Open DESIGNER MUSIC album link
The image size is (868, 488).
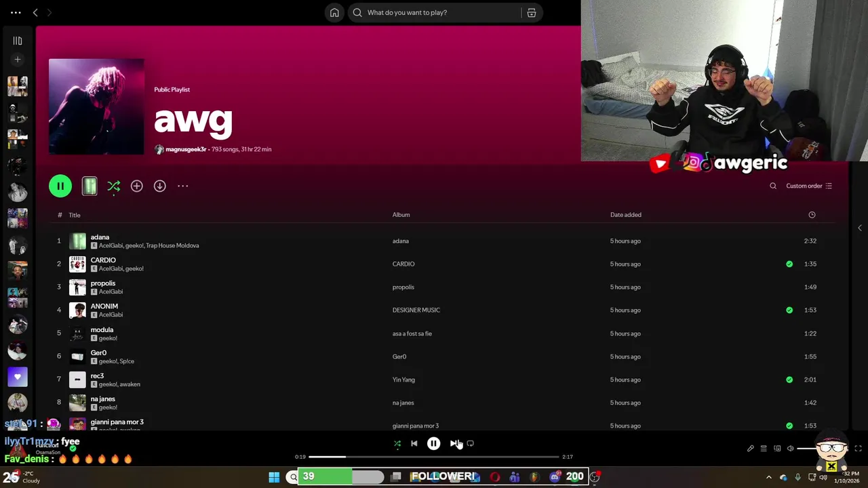416,310
